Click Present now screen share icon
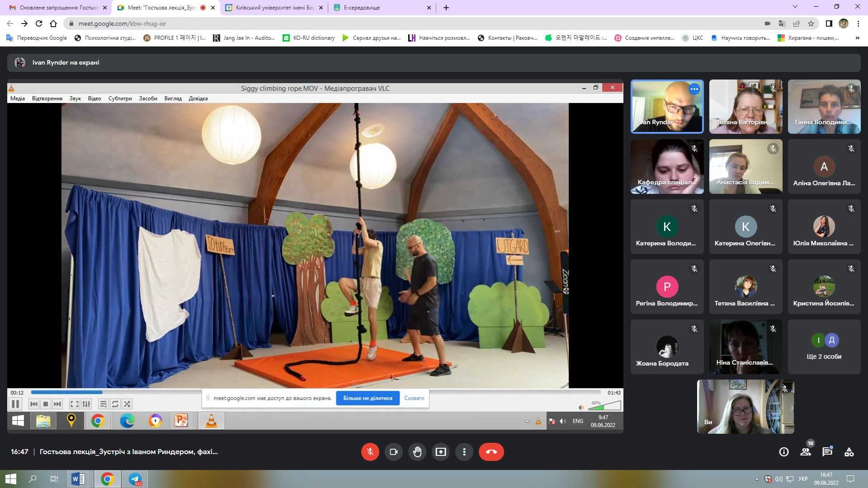Screen dimensions: 868x488 point(440,452)
